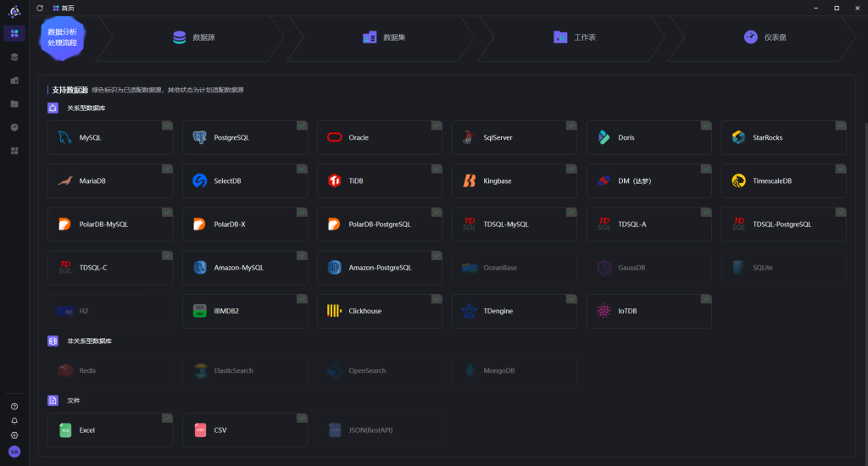Click the greyed-out MongoDB card
This screenshot has width=868, height=466.
(x=515, y=370)
